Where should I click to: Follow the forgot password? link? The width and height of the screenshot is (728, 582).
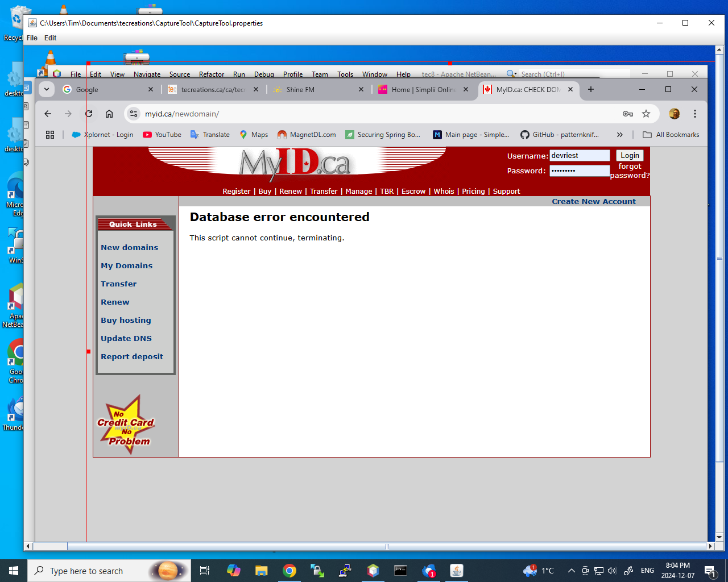pyautogui.click(x=630, y=171)
